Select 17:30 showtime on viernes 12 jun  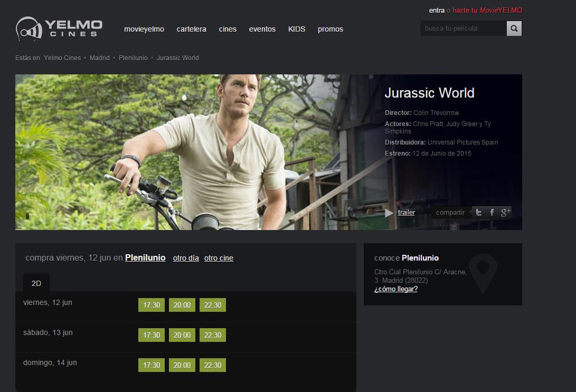click(152, 305)
